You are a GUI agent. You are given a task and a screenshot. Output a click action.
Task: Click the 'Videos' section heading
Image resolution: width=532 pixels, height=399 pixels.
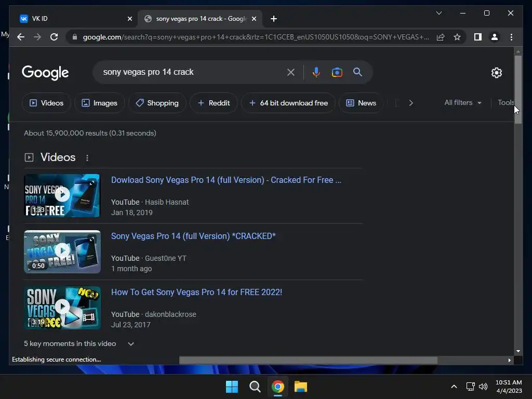(x=58, y=157)
